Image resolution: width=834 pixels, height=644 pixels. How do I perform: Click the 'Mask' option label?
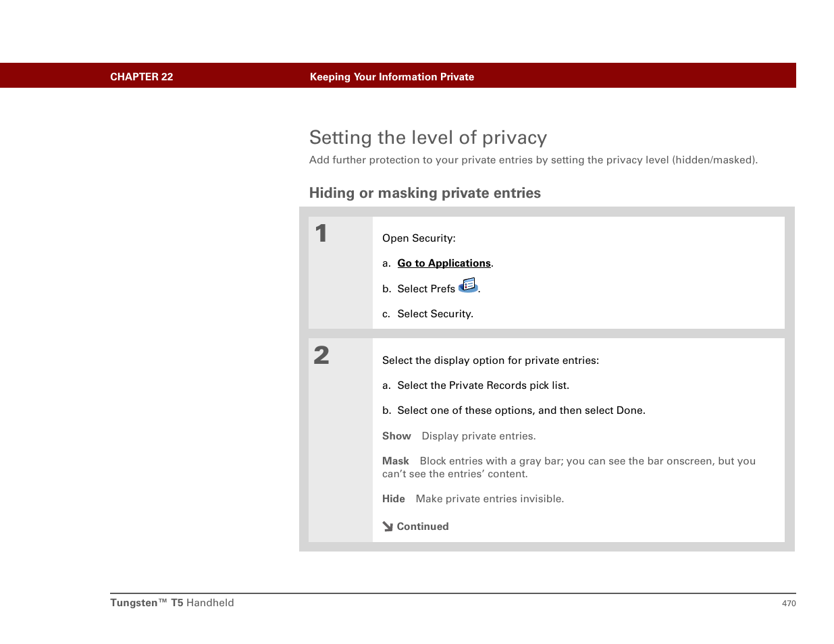(396, 461)
